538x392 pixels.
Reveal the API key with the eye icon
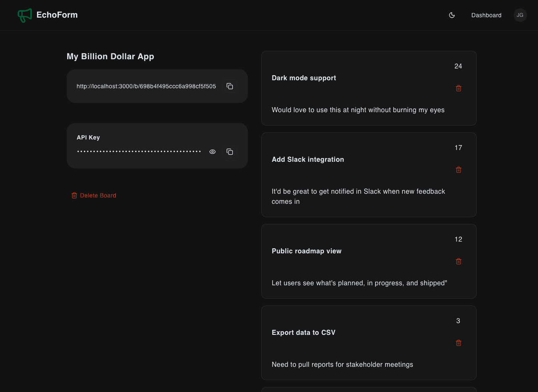[x=212, y=152]
